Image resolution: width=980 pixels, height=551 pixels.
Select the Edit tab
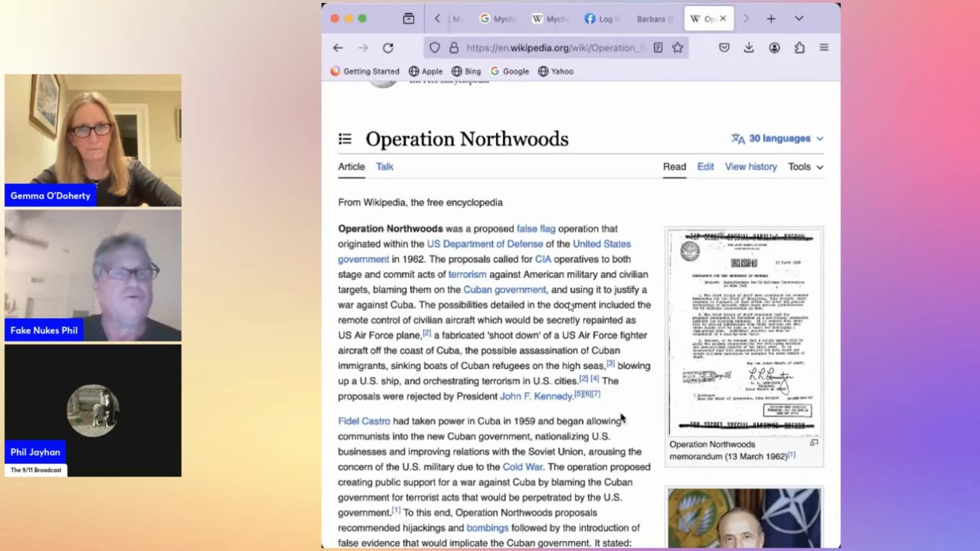tap(705, 167)
